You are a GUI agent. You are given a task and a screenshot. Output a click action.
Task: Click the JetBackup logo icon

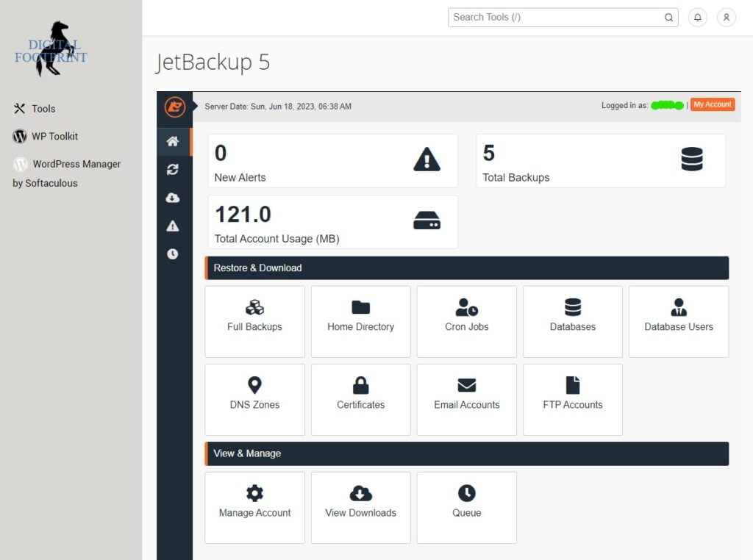[x=175, y=107]
